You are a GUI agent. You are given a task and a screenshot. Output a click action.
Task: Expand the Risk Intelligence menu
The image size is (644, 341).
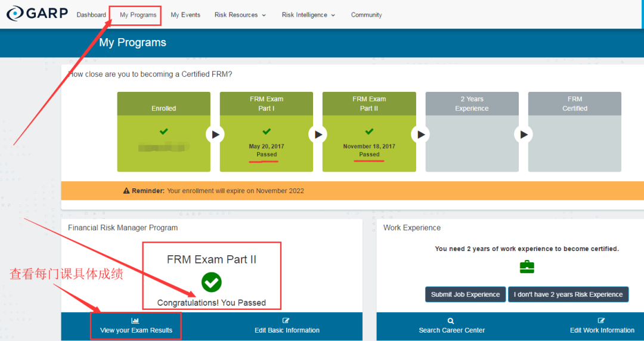click(x=308, y=15)
